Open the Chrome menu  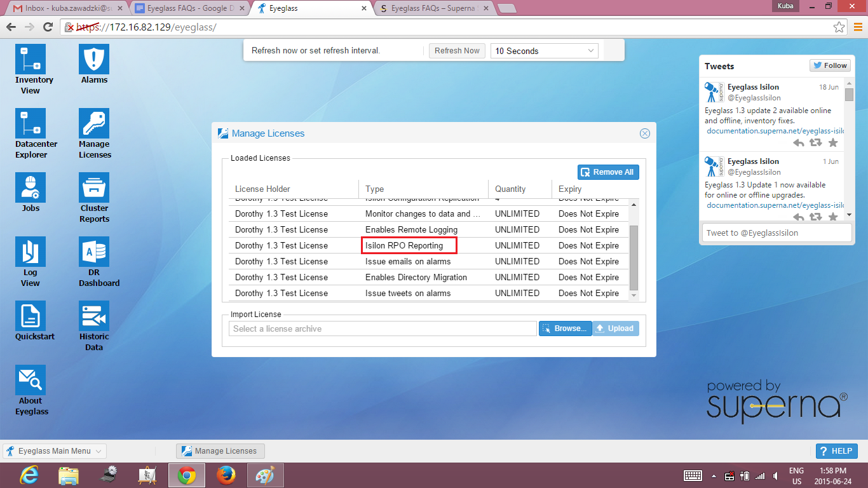(x=858, y=27)
